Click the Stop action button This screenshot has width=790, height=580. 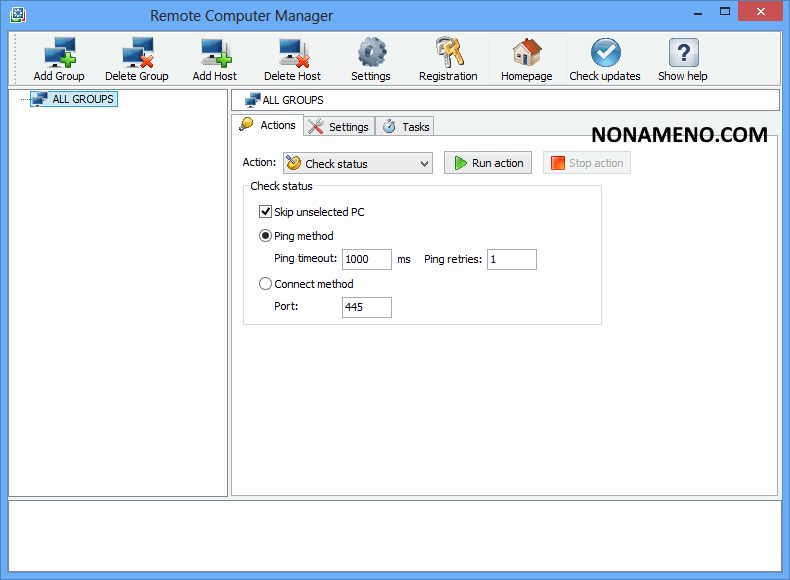[587, 163]
